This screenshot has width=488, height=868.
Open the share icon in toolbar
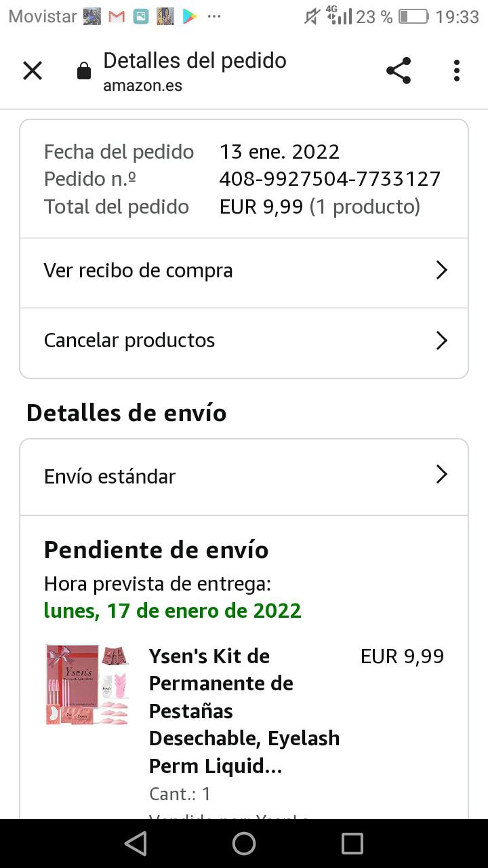tap(399, 71)
